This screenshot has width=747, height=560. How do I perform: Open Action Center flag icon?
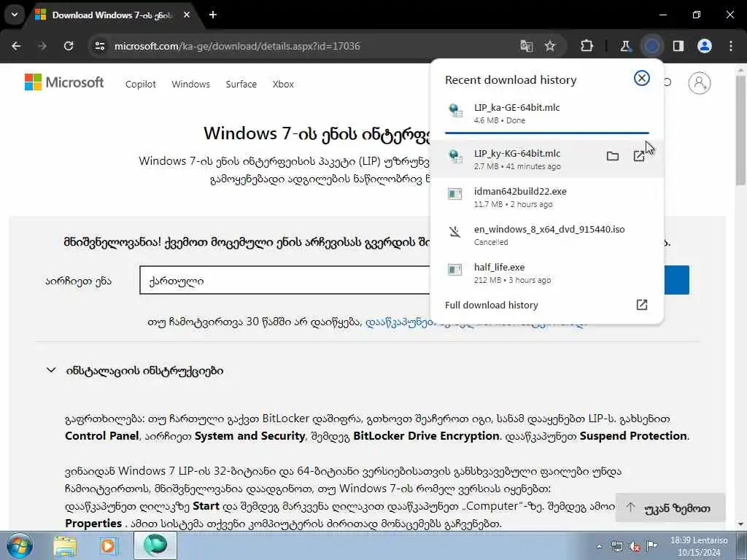[652, 545]
